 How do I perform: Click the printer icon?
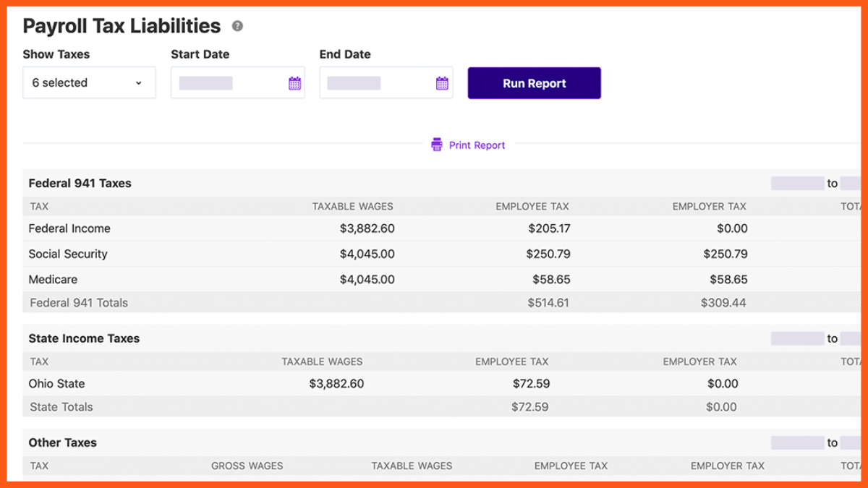(x=437, y=145)
